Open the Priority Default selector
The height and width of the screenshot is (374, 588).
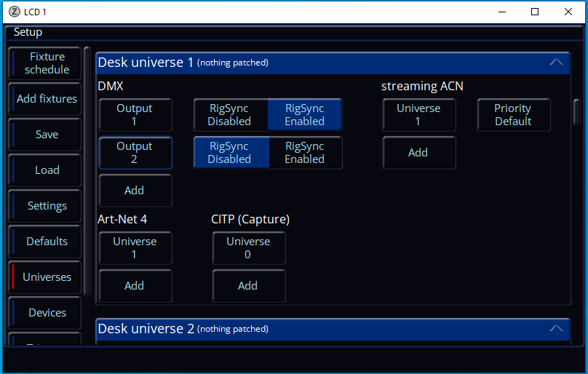pos(513,115)
